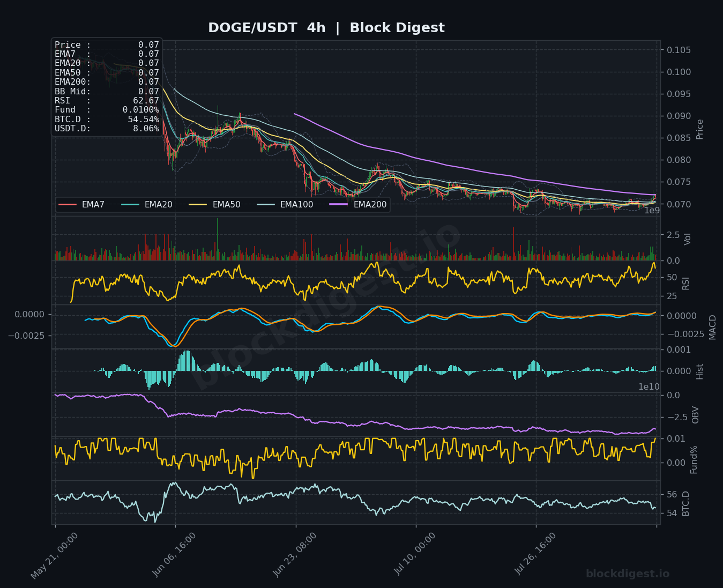This screenshot has height=588, width=723.
Task: Click the 0.080 price axis tick
Action: point(679,160)
